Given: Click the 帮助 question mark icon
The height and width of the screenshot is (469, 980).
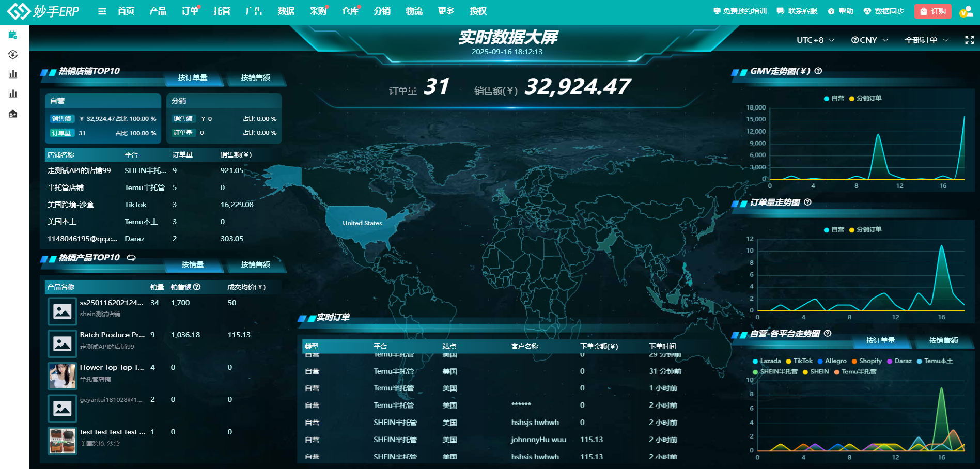Looking at the screenshot, I should (831, 11).
